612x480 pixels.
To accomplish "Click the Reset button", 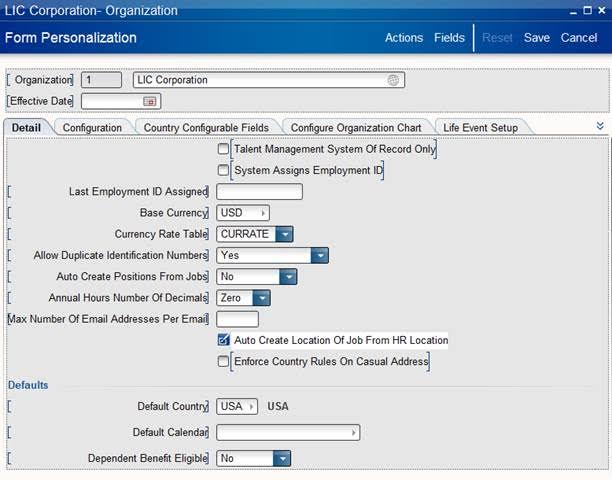I will [x=497, y=38].
